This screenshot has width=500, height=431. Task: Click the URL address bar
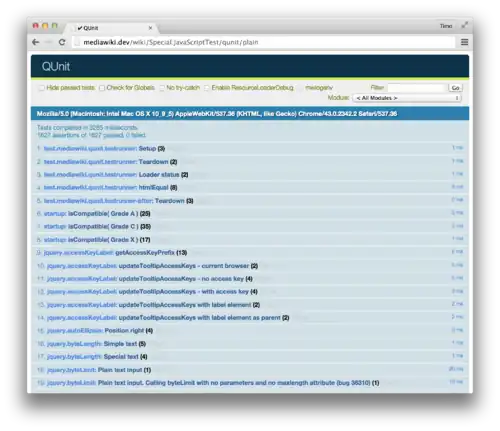(263, 42)
